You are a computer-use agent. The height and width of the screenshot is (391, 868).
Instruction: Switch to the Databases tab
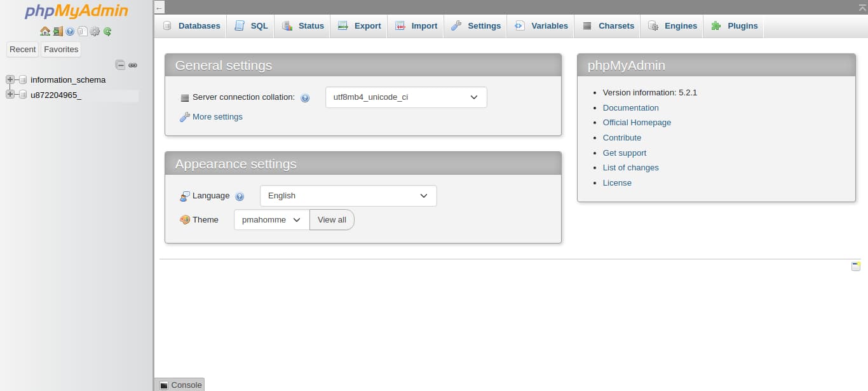pyautogui.click(x=191, y=26)
